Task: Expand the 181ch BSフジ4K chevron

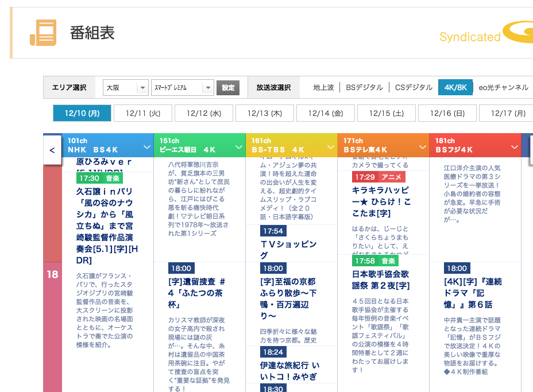Action: [515, 147]
